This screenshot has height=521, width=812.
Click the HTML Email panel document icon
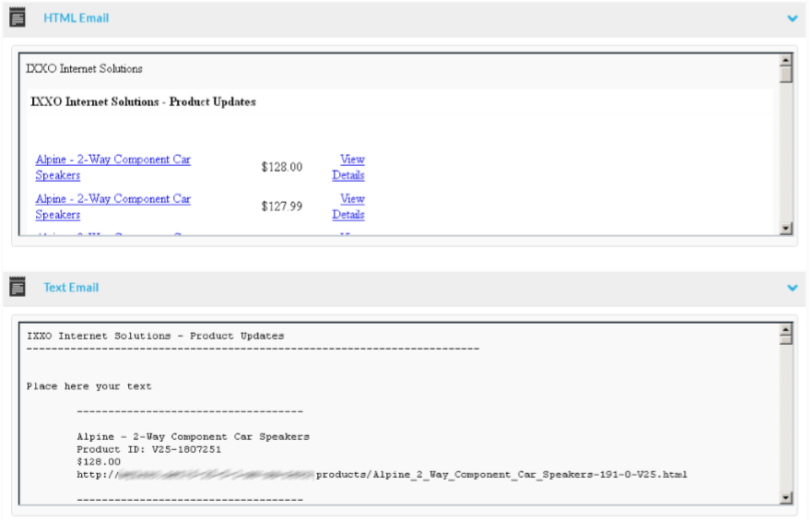pyautogui.click(x=18, y=18)
